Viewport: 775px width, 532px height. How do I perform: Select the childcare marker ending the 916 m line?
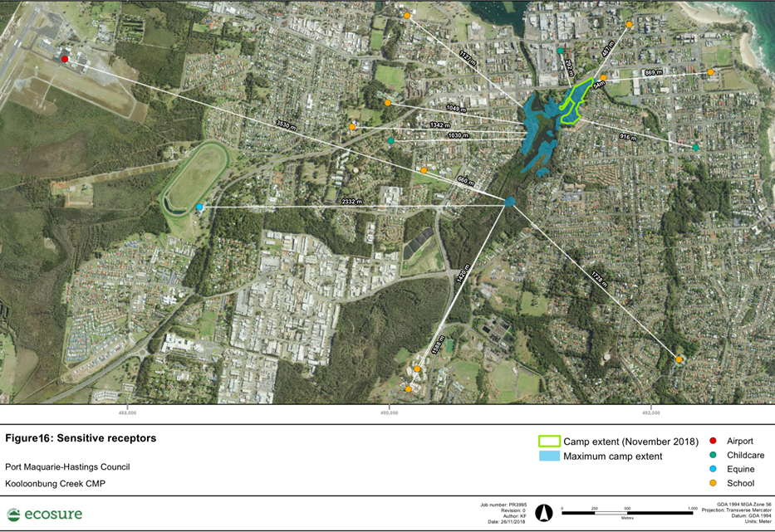coord(696,148)
